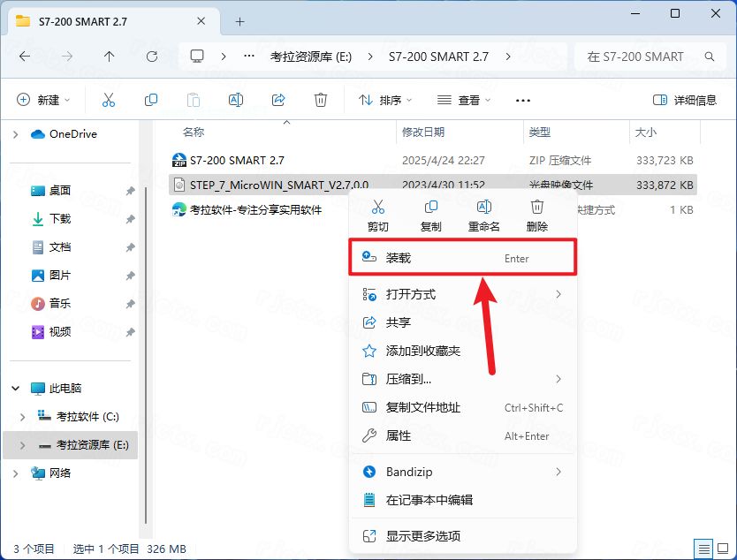Viewport: 737px width, 560px height.
Task: Expand the 此电脑 tree item
Action: (15, 387)
